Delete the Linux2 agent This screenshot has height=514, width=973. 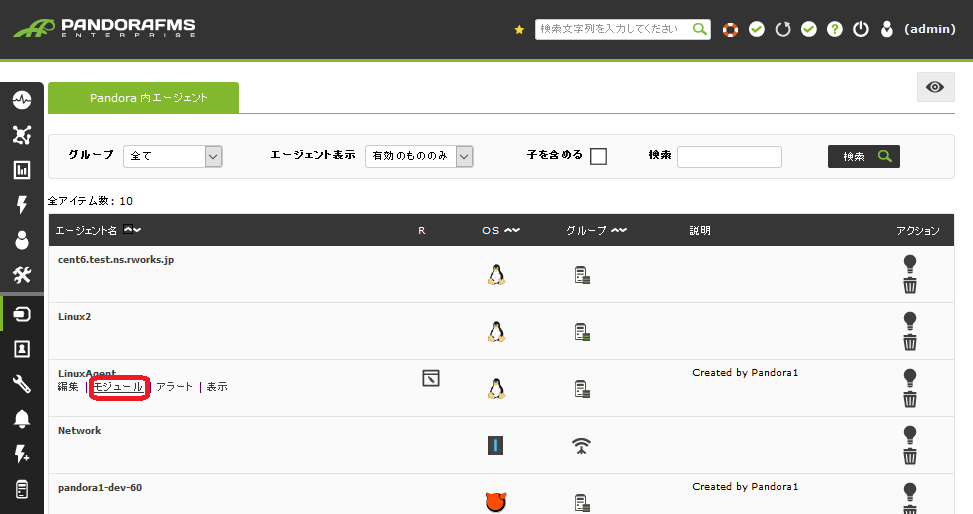pyautogui.click(x=910, y=343)
